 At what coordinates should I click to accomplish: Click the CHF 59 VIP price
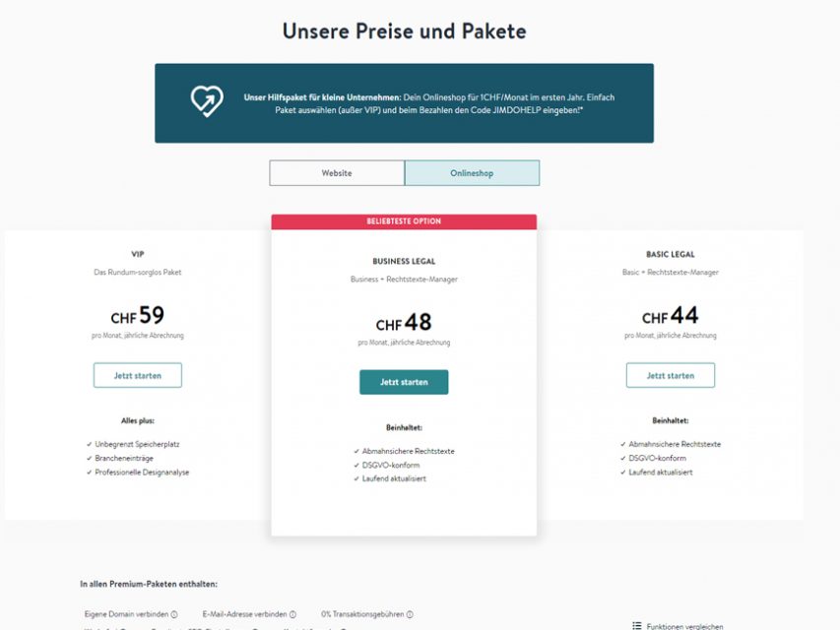[138, 316]
